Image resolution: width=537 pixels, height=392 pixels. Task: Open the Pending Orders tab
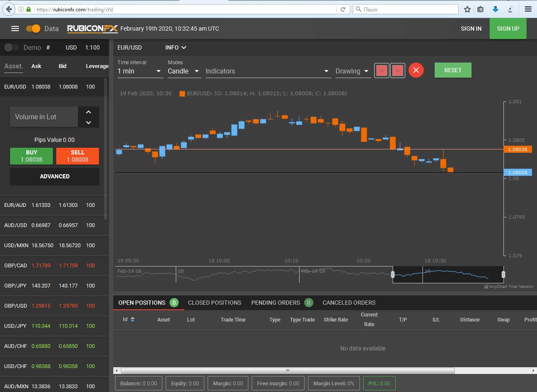pos(276,303)
